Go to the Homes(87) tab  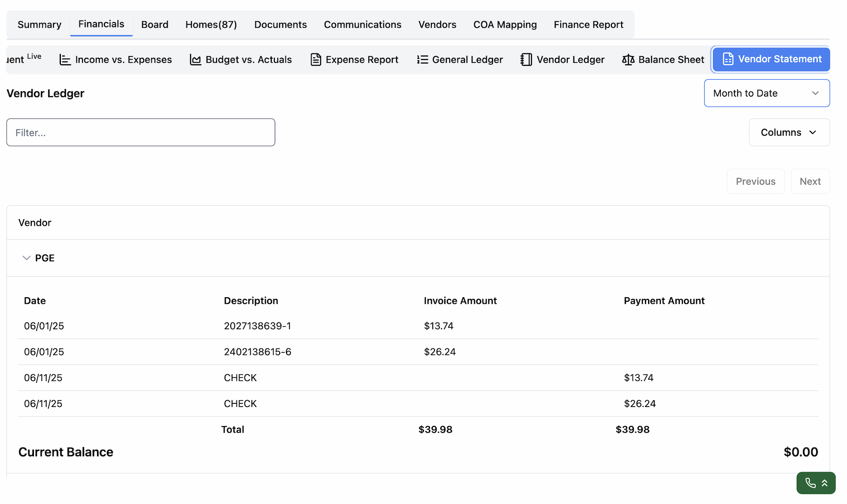(211, 25)
